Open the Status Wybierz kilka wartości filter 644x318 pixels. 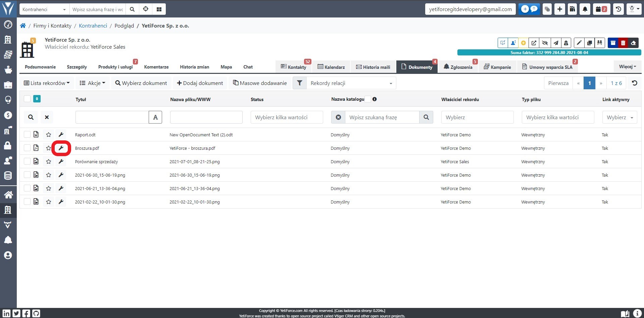287,117
